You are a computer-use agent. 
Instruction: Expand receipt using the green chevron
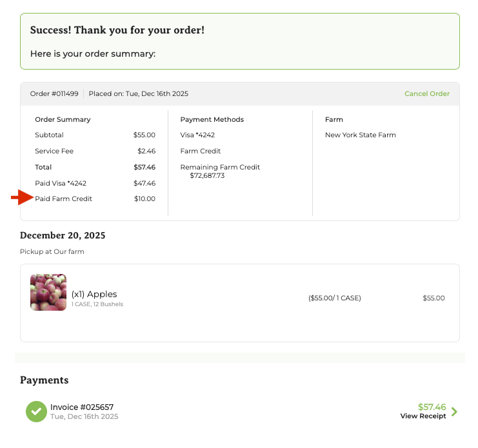454,411
